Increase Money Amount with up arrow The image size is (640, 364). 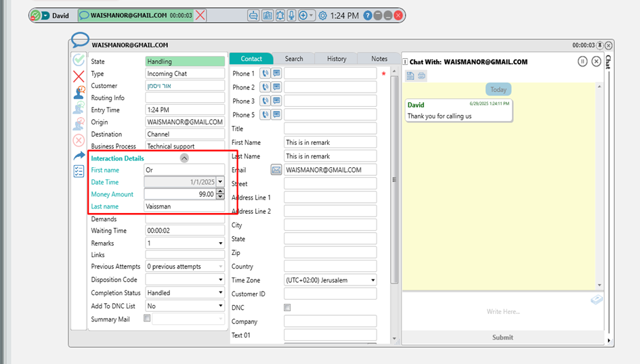click(x=220, y=191)
